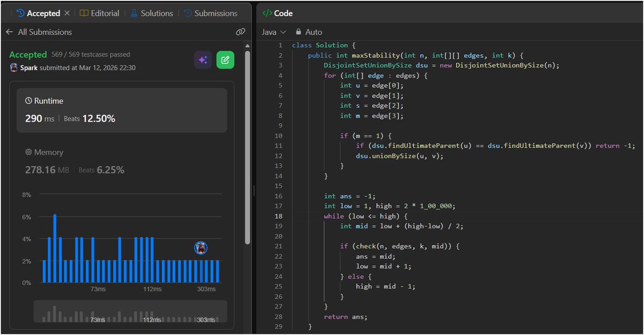Image resolution: width=644 pixels, height=335 pixels.
Task: Click '112ms' axis label on chart
Action: (152, 289)
